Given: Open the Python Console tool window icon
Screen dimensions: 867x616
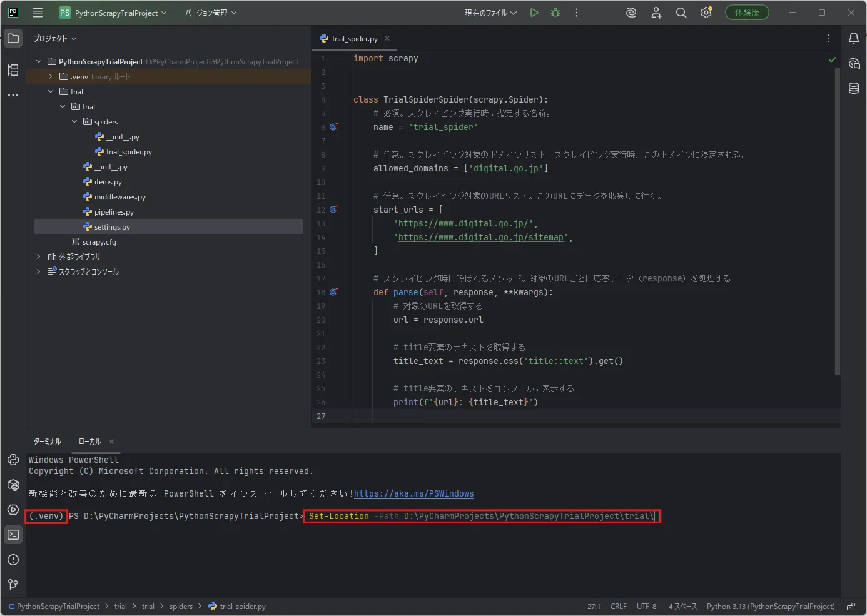Looking at the screenshot, I should coord(13,460).
